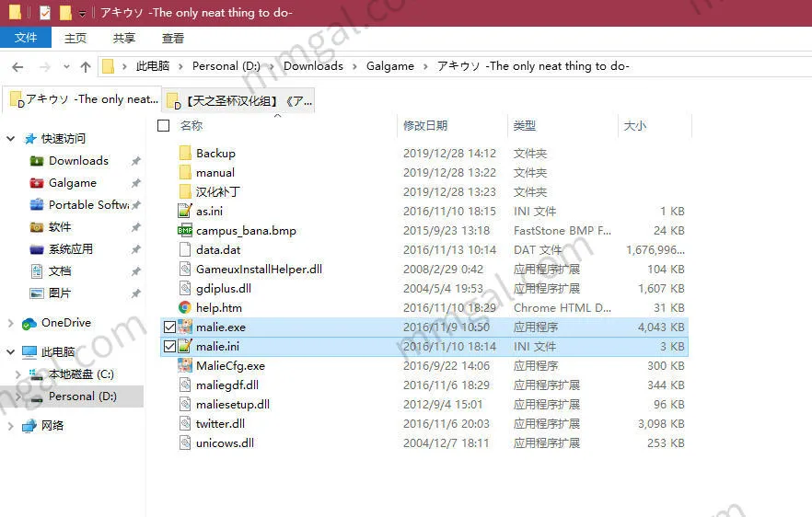The image size is (812, 517).
Task: Expand the 网络 network tree node
Action: tap(11, 426)
